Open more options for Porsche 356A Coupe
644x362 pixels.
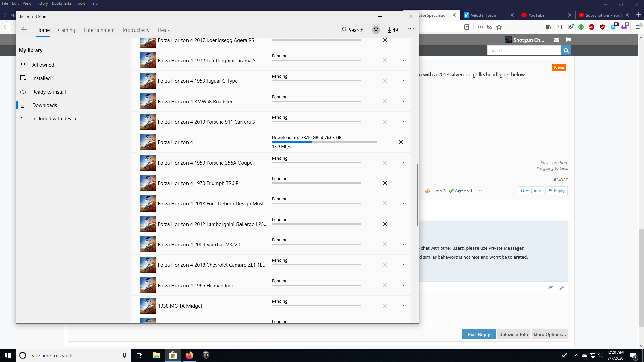click(401, 163)
